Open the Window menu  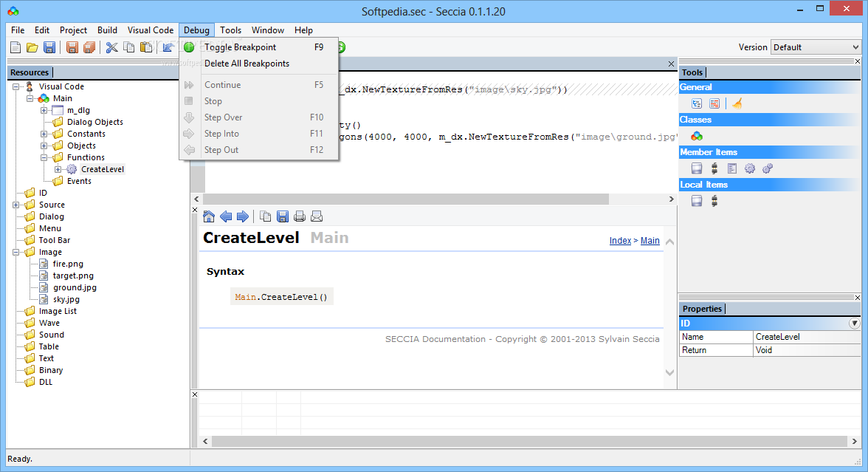[268, 30]
